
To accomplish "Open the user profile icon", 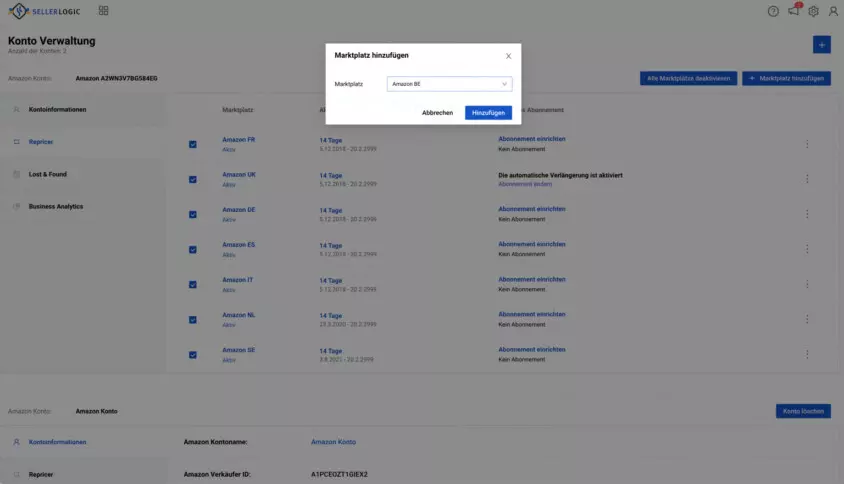I will coord(833,11).
